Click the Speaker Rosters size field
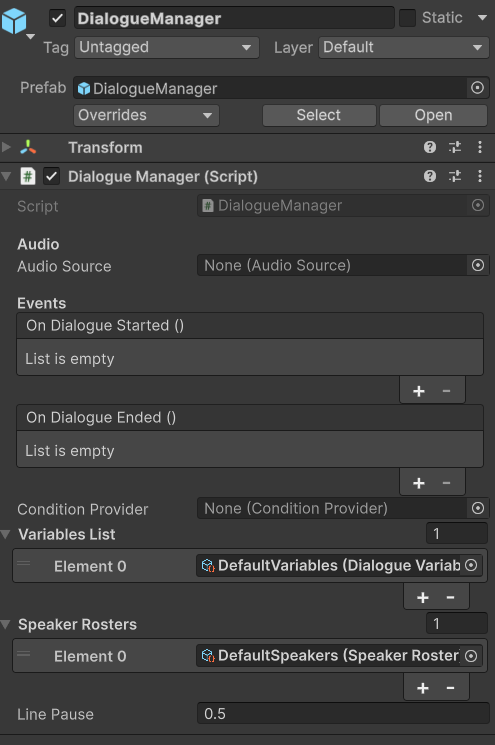495x745 pixels. tap(457, 624)
